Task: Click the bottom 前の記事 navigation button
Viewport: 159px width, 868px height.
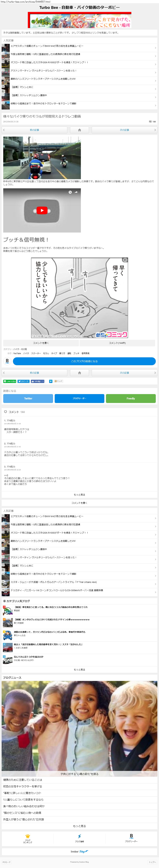Action: (34, 373)
